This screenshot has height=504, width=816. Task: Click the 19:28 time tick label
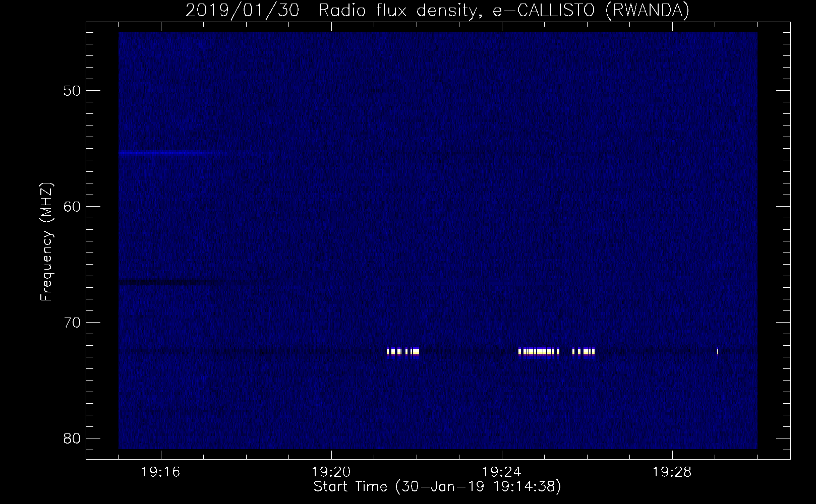coord(672,472)
